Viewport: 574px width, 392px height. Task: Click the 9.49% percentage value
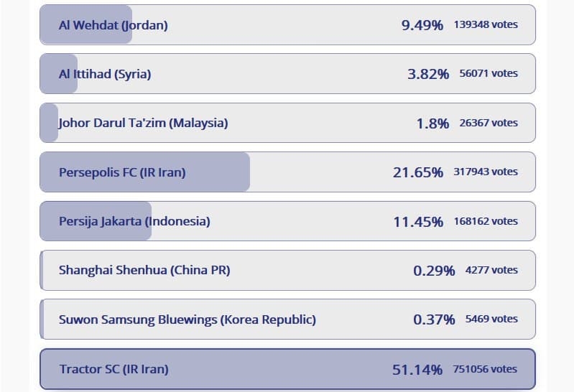(x=422, y=25)
